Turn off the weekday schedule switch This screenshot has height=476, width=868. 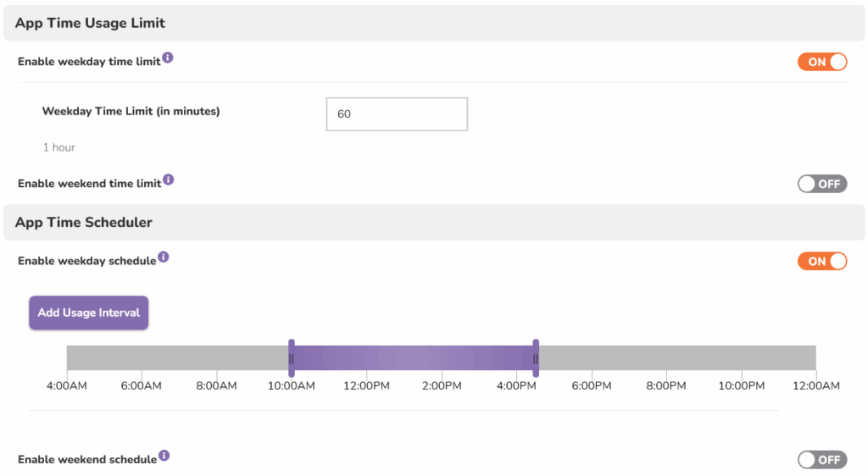(821, 261)
